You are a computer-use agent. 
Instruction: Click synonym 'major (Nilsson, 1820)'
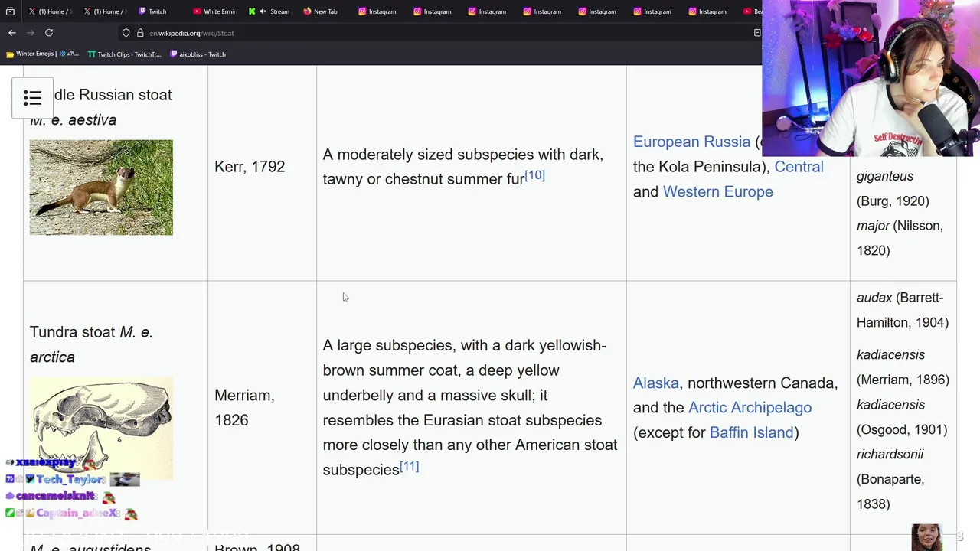(900, 238)
